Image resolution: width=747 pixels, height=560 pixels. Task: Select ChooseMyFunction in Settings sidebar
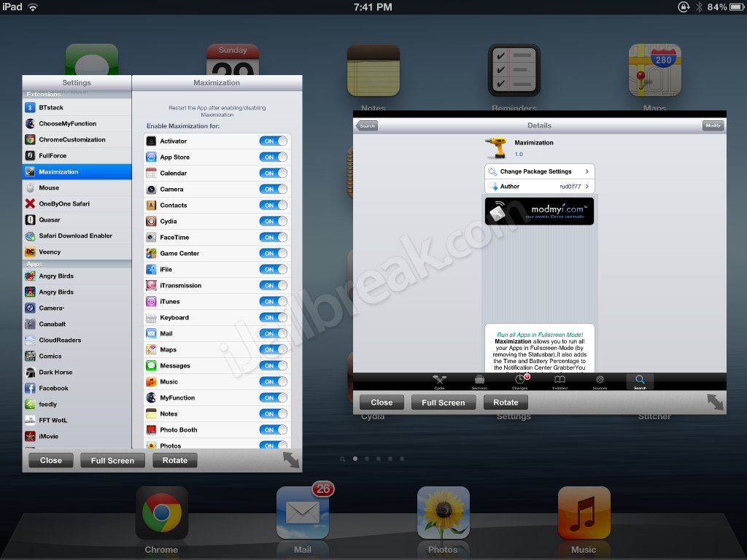77,124
